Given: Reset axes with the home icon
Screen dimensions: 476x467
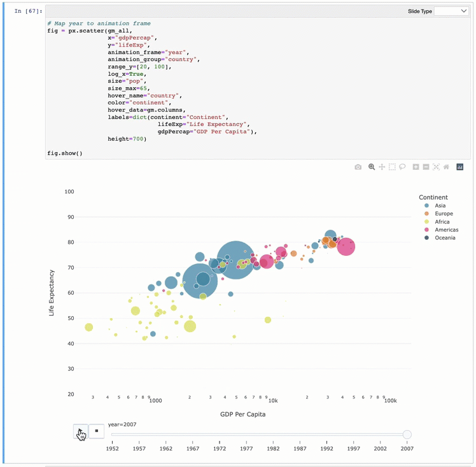Looking at the screenshot, I should (446, 167).
